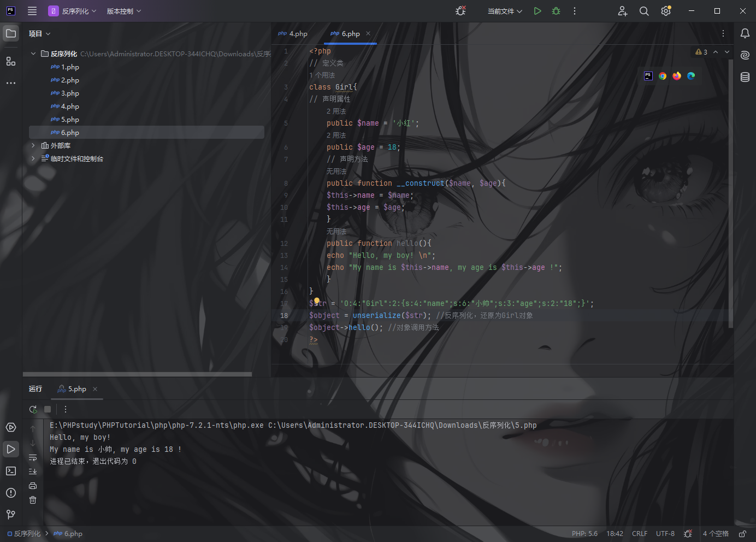Open the 版本控制 dropdown menu
Viewport: 756px width, 542px height.
click(x=124, y=11)
